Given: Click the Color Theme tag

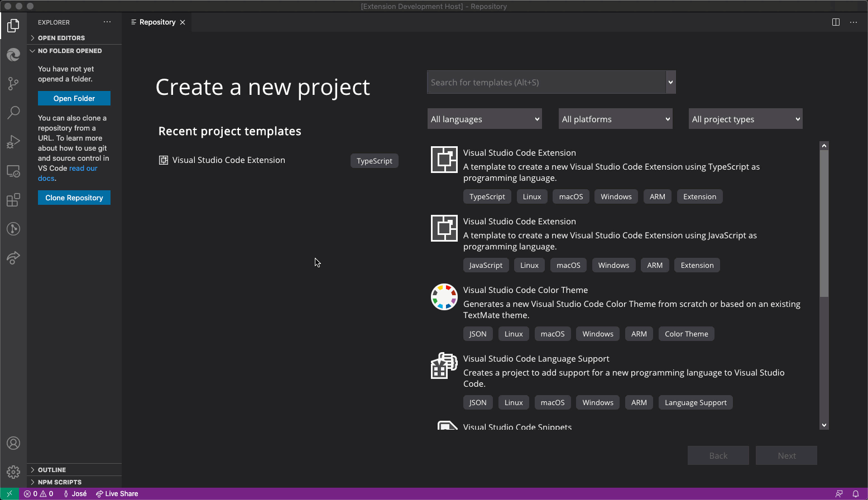Looking at the screenshot, I should coord(687,334).
